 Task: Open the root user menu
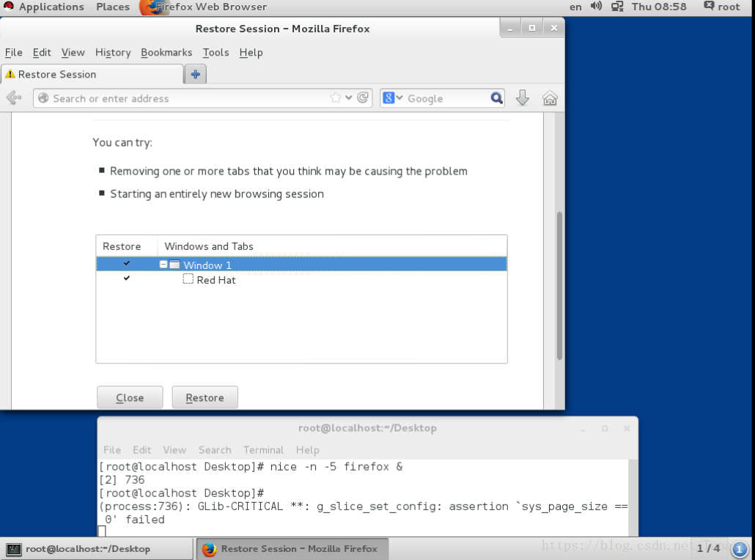722,7
